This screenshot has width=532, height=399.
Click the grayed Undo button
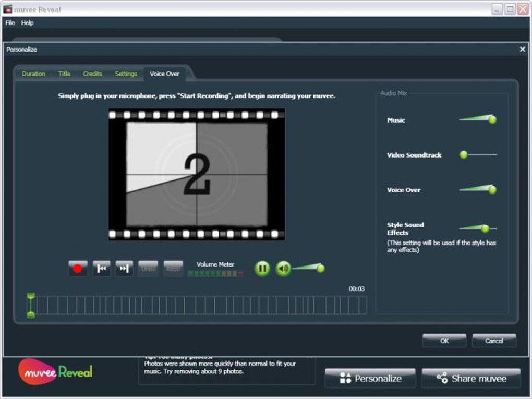coord(148,269)
